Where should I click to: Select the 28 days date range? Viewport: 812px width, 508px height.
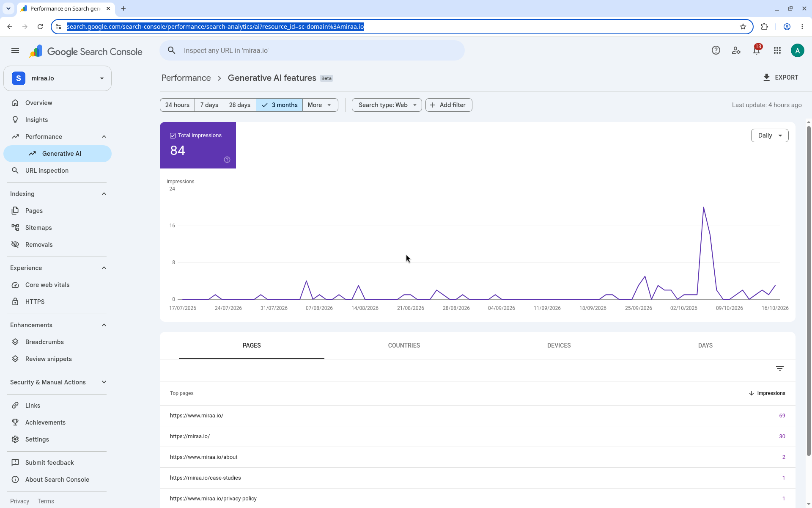coord(240,105)
